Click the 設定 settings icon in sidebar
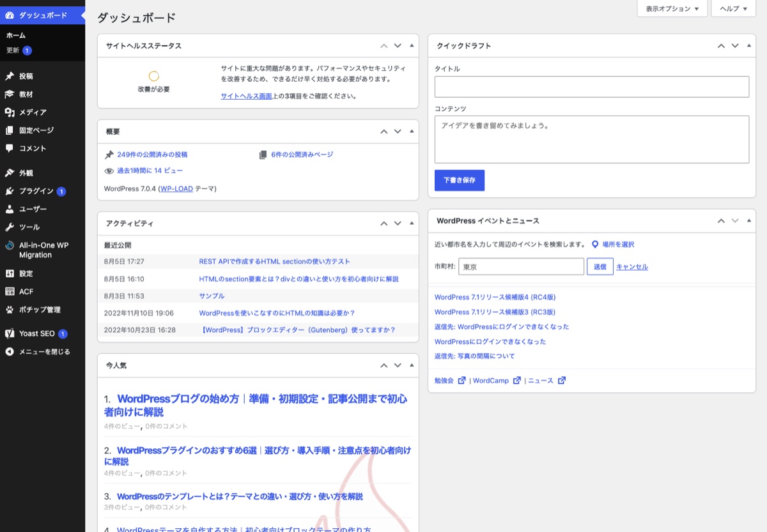 pos(10,273)
